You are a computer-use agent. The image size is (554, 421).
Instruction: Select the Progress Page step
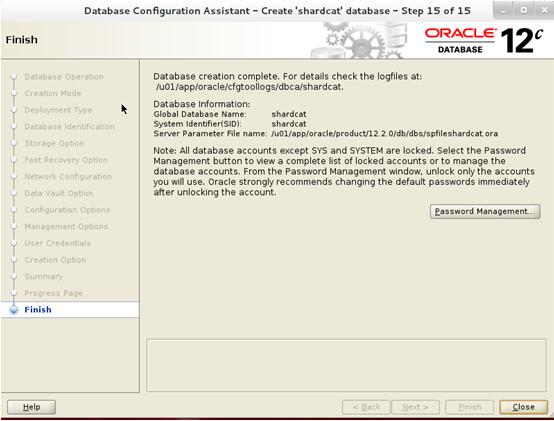[53, 293]
